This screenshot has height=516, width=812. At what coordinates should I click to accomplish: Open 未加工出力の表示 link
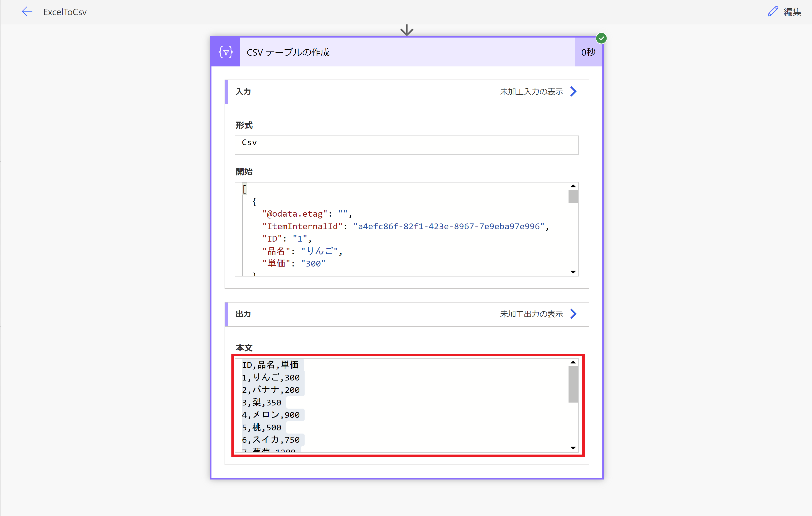tap(531, 314)
